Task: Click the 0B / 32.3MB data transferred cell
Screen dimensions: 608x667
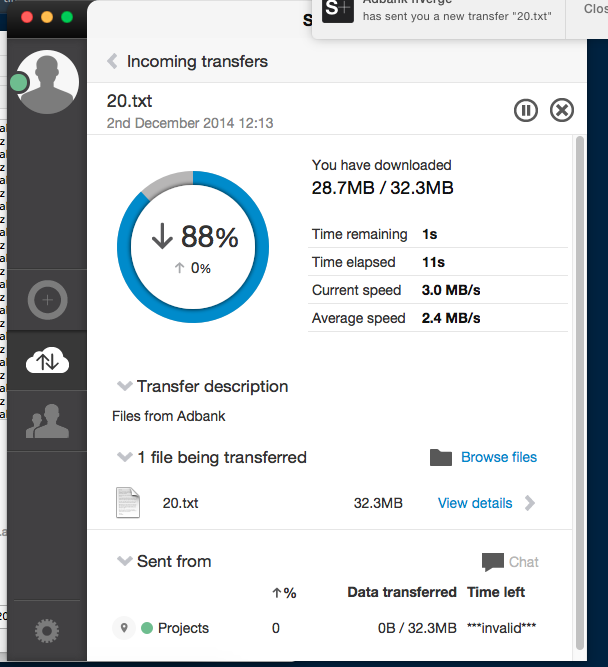Action: tap(417, 628)
